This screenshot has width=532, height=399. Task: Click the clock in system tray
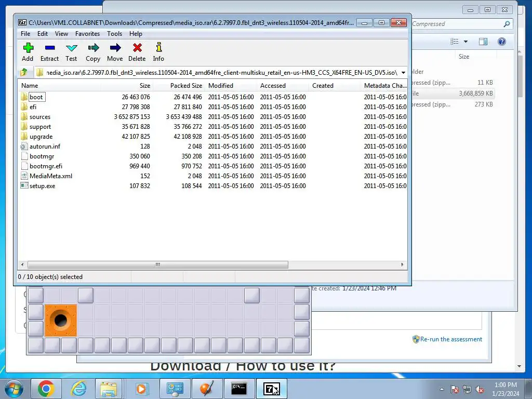click(506, 389)
